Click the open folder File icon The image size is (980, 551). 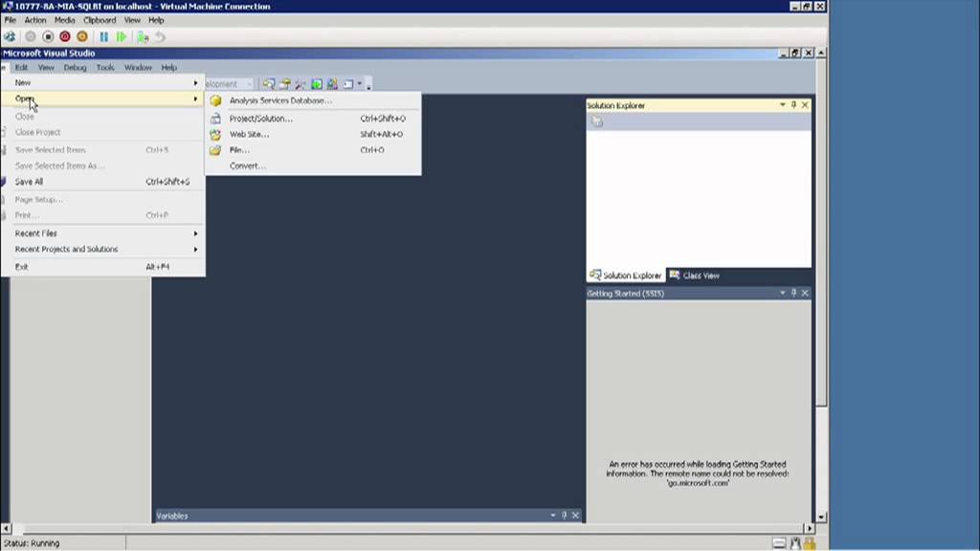[215, 150]
